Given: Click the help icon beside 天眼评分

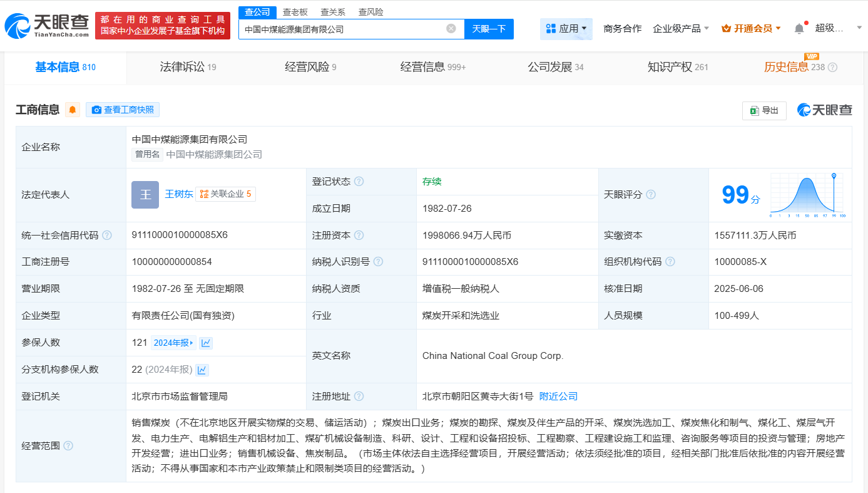Looking at the screenshot, I should coord(651,195).
